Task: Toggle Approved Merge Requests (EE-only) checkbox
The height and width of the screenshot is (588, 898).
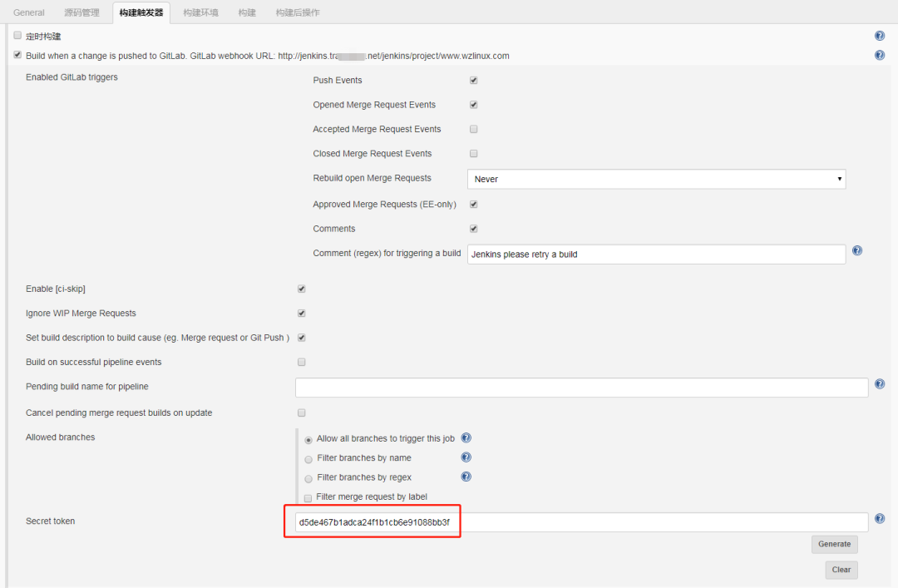Action: coord(474,205)
